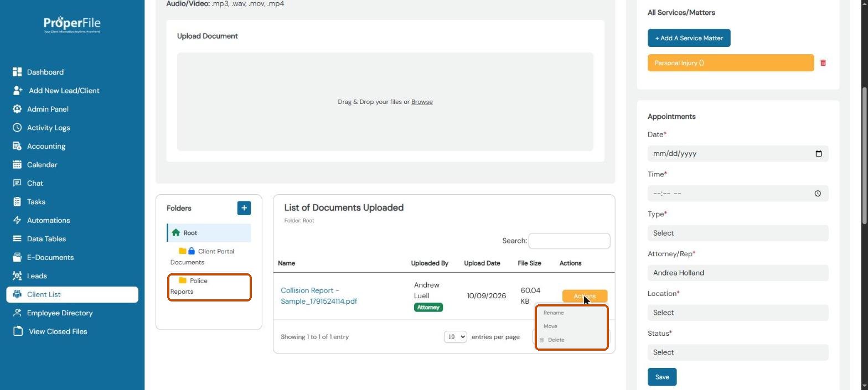Click the green Attorney badge
Viewport: 868px width, 390px height.
point(428,308)
